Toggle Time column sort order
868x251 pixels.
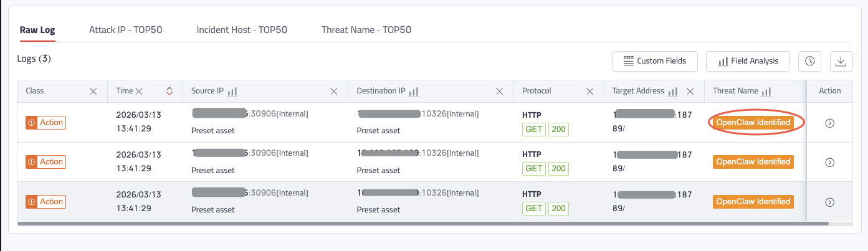(x=169, y=92)
